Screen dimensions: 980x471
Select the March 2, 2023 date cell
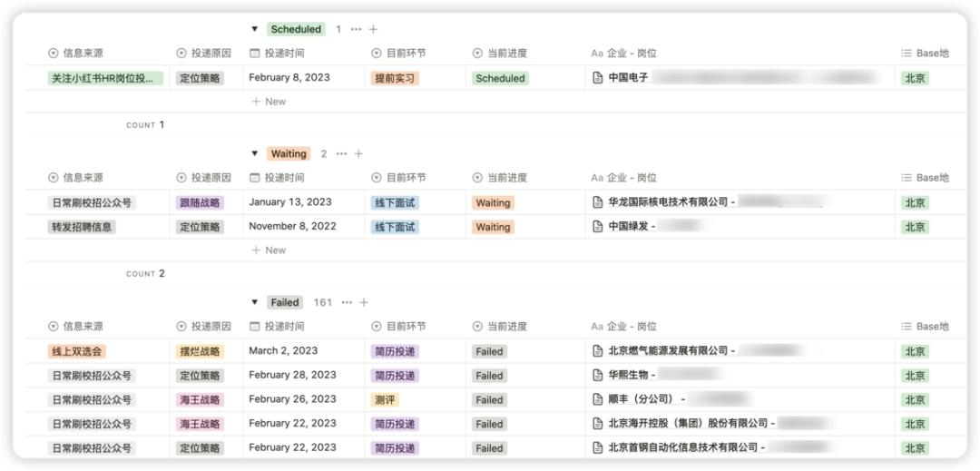[283, 351]
